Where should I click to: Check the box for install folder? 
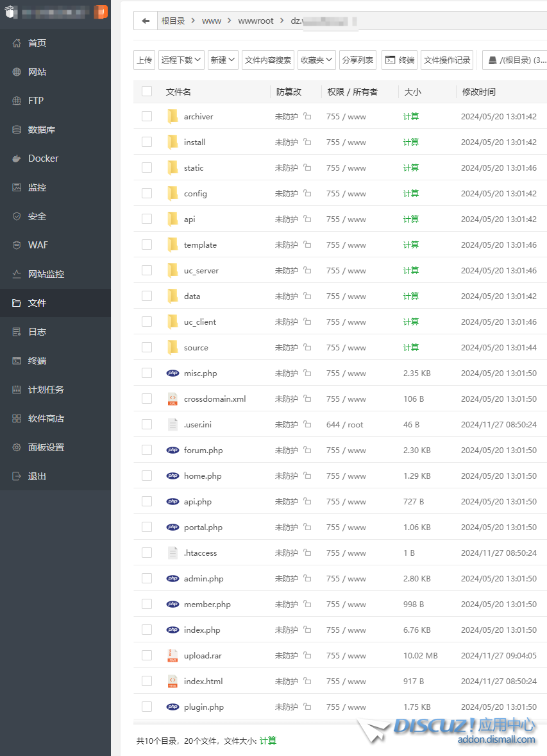tap(147, 142)
